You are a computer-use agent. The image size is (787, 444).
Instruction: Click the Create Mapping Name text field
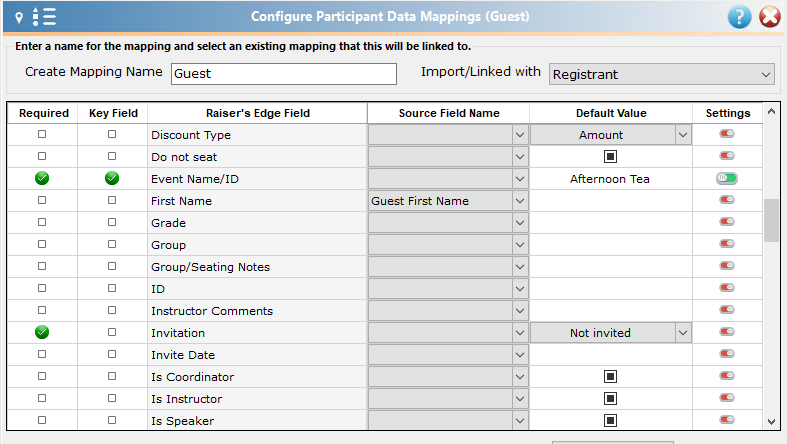click(x=284, y=74)
